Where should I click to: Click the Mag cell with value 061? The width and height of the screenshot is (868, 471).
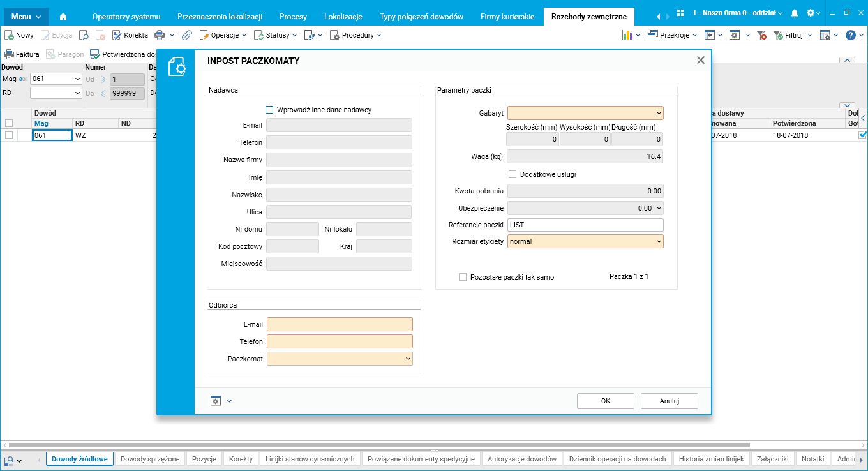52,135
